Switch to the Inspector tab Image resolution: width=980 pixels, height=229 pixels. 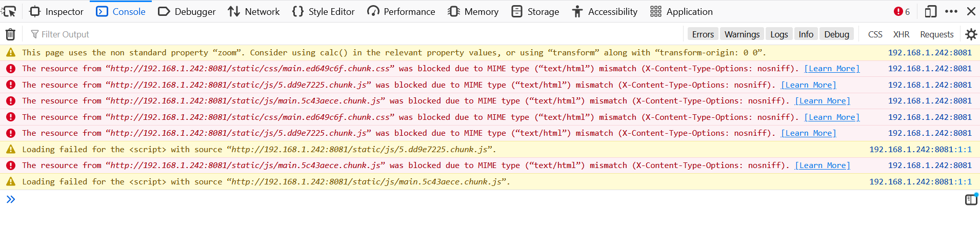[x=56, y=11]
